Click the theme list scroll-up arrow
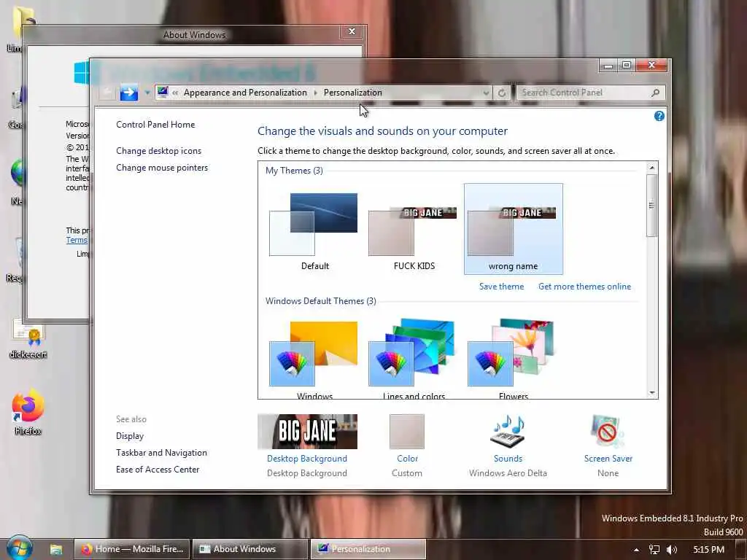This screenshot has width=747, height=560. [x=651, y=168]
